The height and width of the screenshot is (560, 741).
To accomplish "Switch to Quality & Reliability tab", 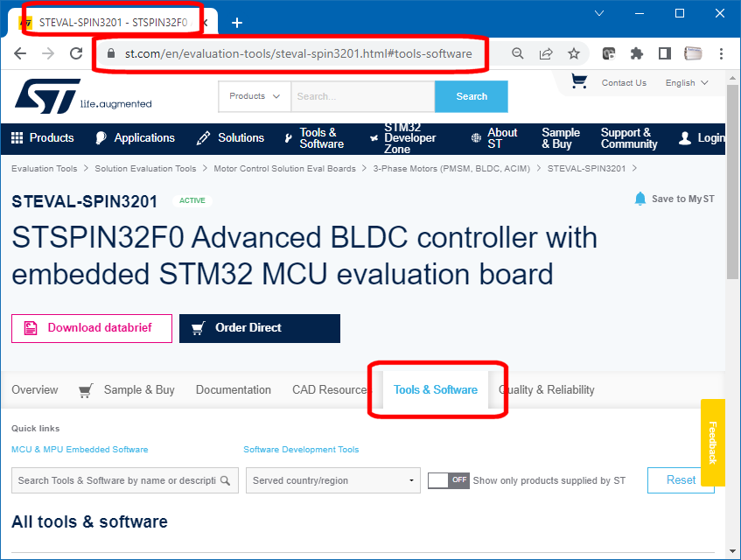I will (546, 390).
